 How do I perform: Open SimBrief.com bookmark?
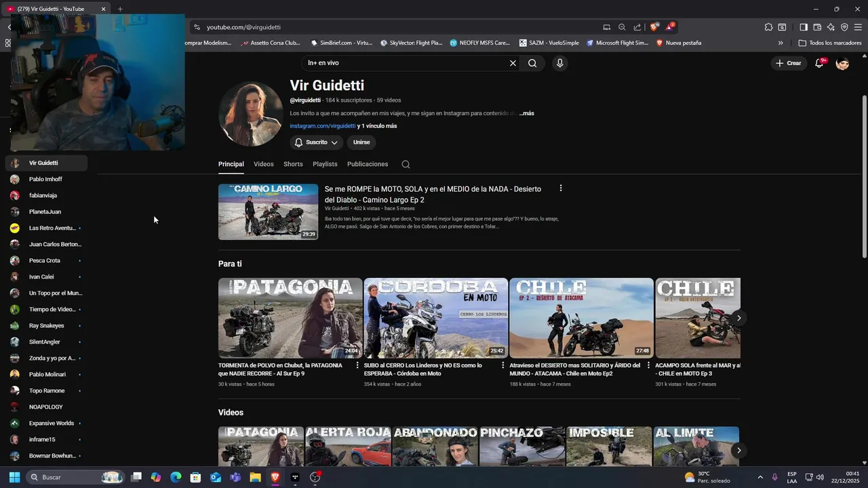(342, 43)
